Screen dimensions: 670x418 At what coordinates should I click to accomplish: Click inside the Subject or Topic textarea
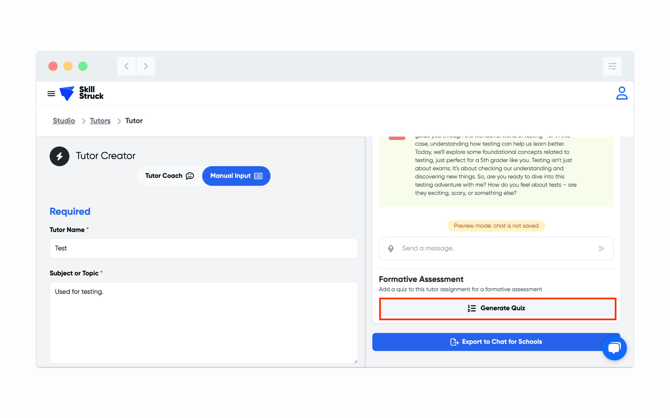point(203,322)
